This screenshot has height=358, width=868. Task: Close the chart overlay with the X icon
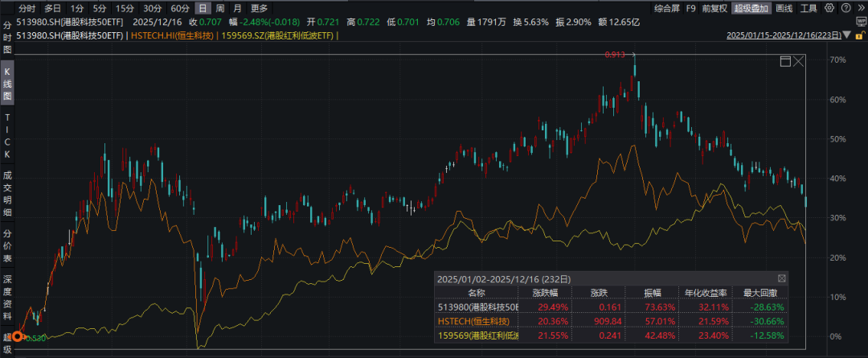pyautogui.click(x=799, y=61)
